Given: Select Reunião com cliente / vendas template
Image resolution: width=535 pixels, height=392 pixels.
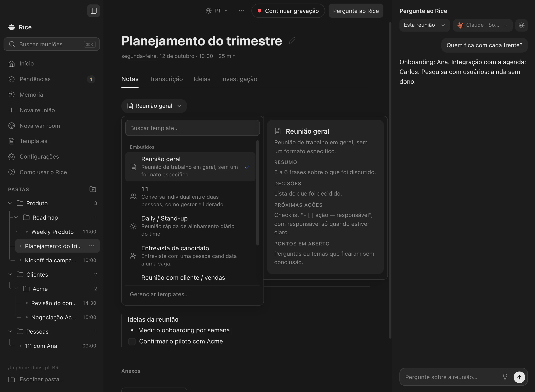Looking at the screenshot, I should click(x=190, y=278).
